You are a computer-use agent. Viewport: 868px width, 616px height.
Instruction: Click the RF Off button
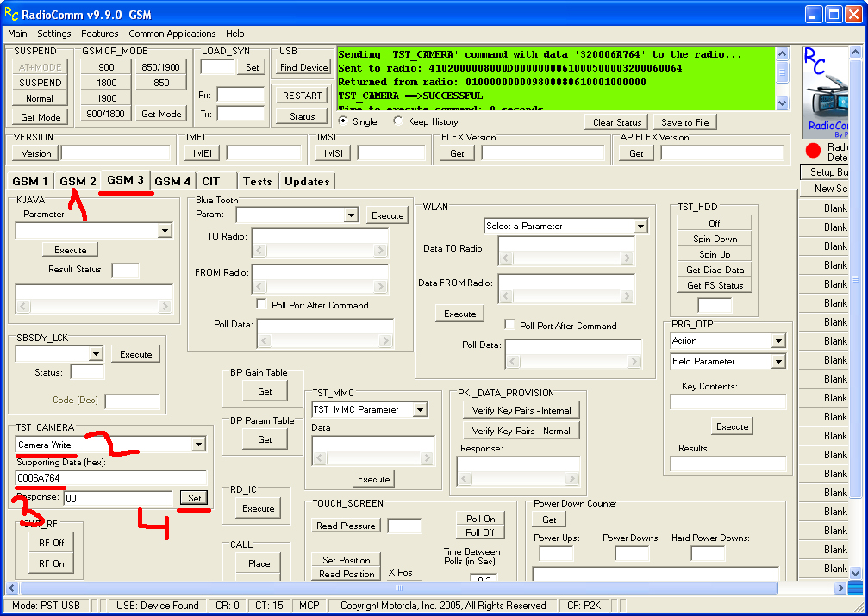52,543
